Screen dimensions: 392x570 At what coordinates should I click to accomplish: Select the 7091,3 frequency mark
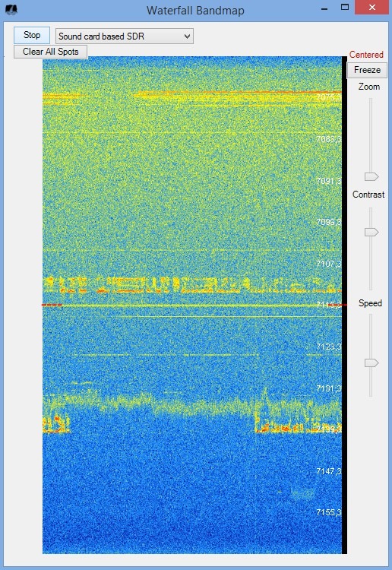coord(328,181)
